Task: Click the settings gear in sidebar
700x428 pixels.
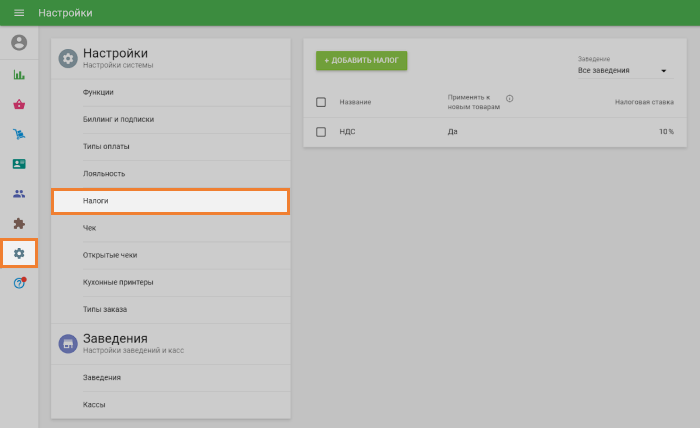Action: pos(19,254)
